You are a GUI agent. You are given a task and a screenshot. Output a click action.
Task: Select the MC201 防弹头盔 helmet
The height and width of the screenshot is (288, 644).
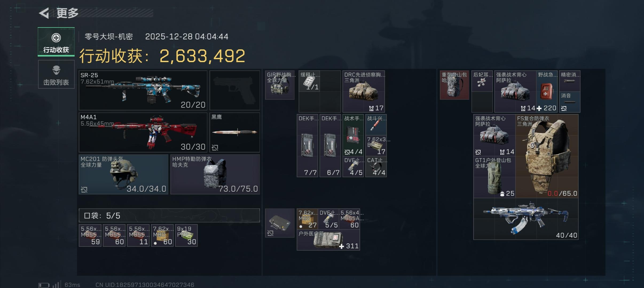click(x=124, y=174)
